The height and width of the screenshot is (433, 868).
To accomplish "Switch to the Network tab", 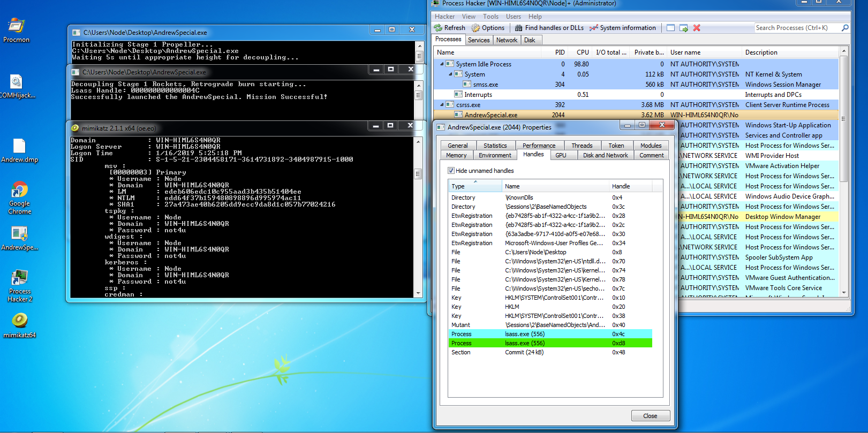I will click(507, 40).
